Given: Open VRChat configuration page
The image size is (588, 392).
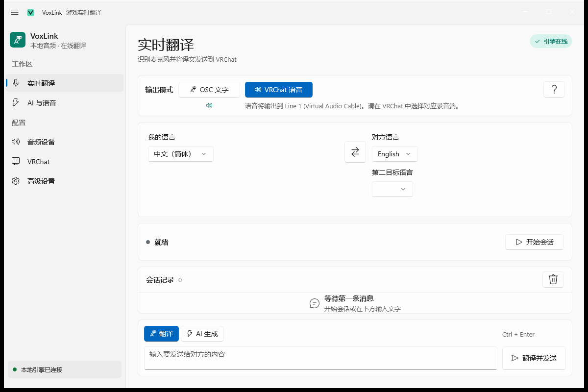Looking at the screenshot, I should pos(65,162).
